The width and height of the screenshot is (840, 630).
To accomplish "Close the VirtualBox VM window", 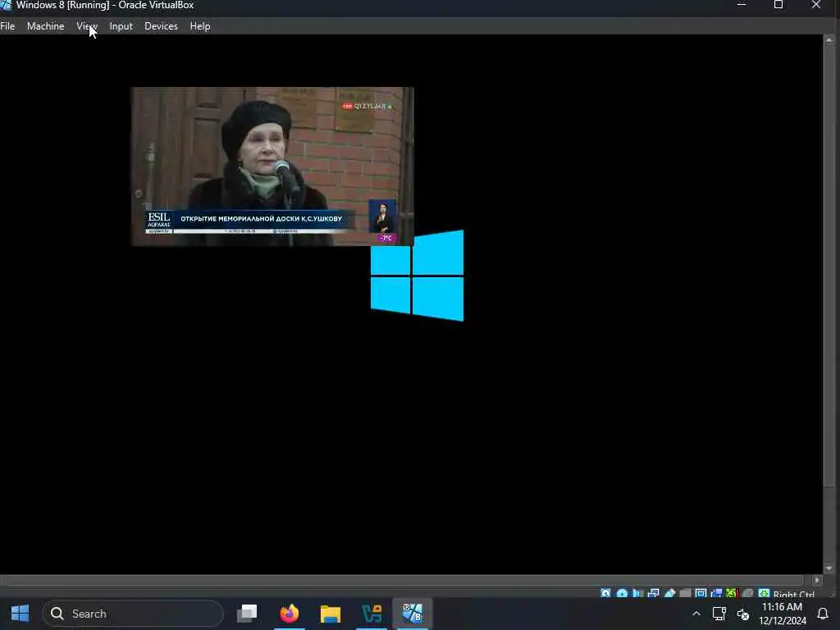I will point(816,5).
